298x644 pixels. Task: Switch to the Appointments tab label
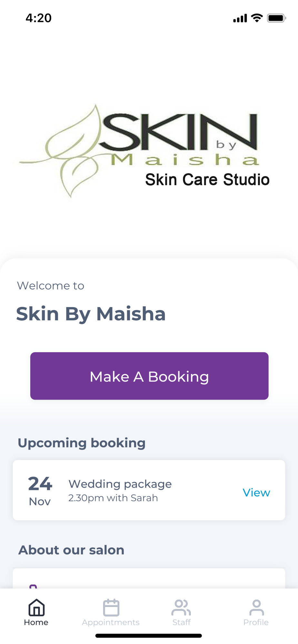click(111, 622)
